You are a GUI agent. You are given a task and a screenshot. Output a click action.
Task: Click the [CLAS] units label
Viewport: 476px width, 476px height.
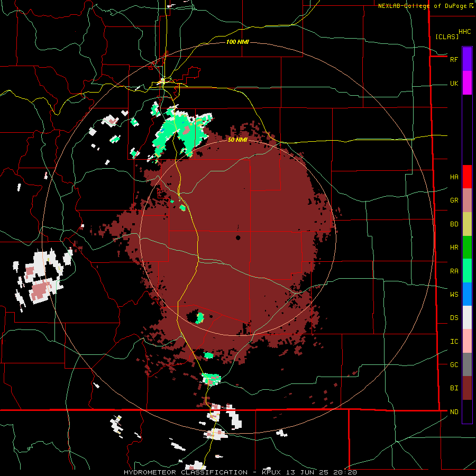(x=447, y=36)
